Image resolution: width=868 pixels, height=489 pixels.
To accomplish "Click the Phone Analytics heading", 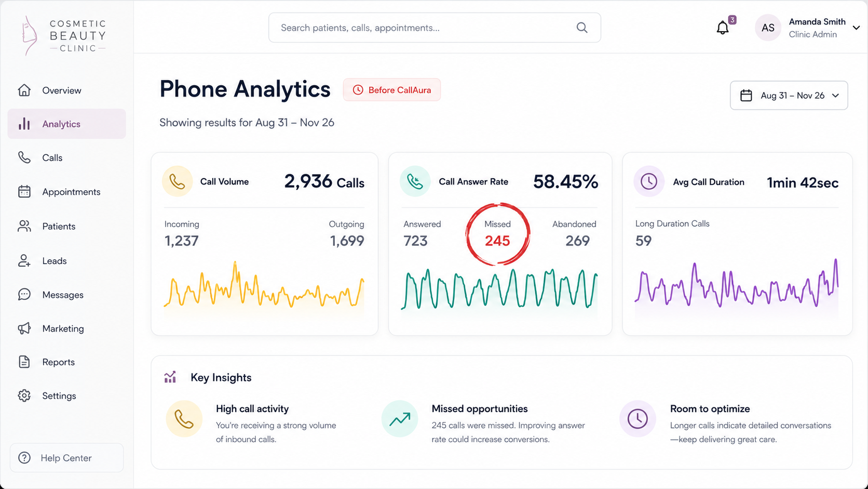I will coord(245,89).
